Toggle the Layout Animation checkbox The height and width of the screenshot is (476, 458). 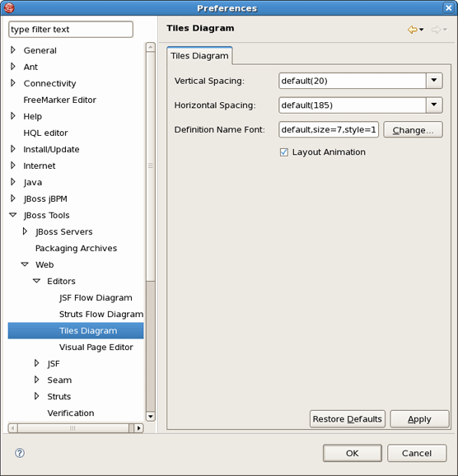coord(284,152)
